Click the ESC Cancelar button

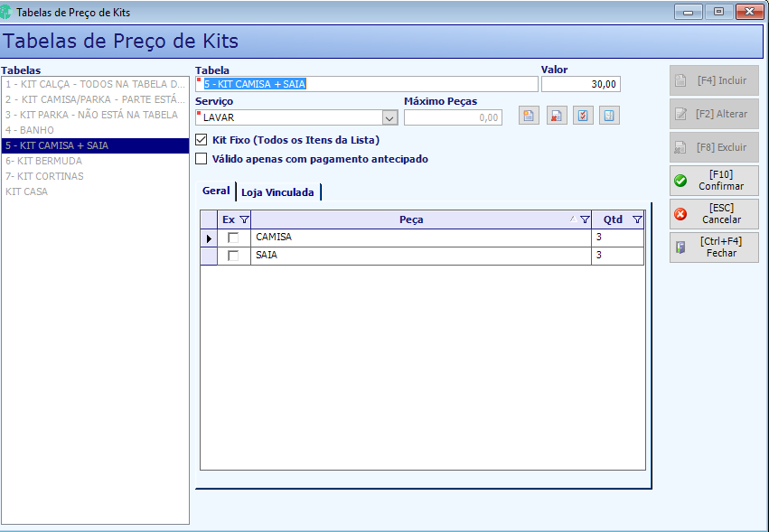pyautogui.click(x=714, y=214)
